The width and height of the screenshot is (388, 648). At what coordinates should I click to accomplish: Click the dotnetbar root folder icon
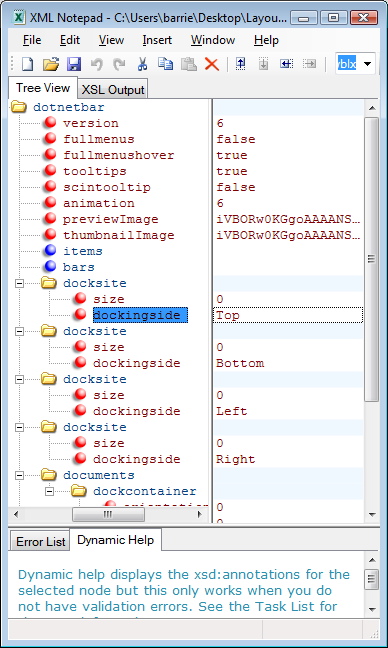click(19, 107)
